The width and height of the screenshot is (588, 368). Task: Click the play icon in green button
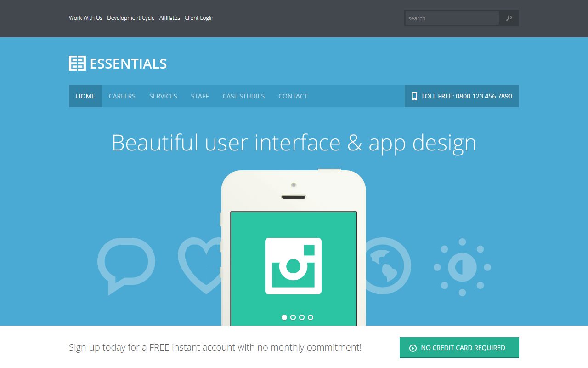click(x=413, y=348)
